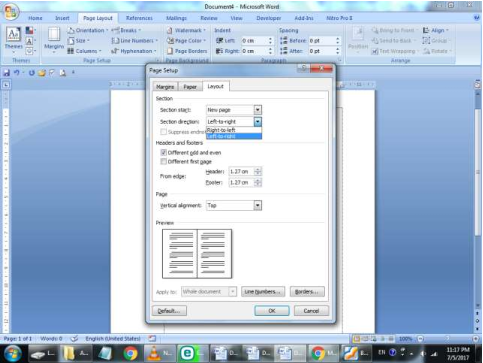Open the Line Numbers menu
The image size is (483, 363).
[x=134, y=41]
